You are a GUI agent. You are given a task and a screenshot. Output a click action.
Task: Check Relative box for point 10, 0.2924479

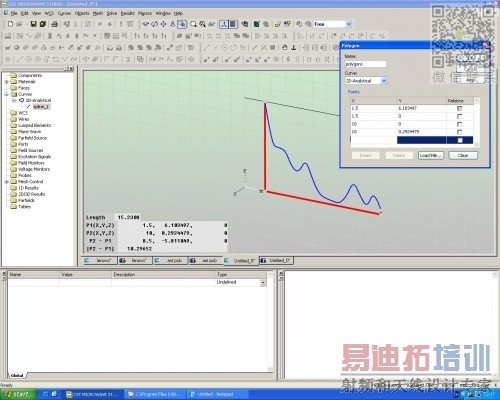[x=460, y=132]
